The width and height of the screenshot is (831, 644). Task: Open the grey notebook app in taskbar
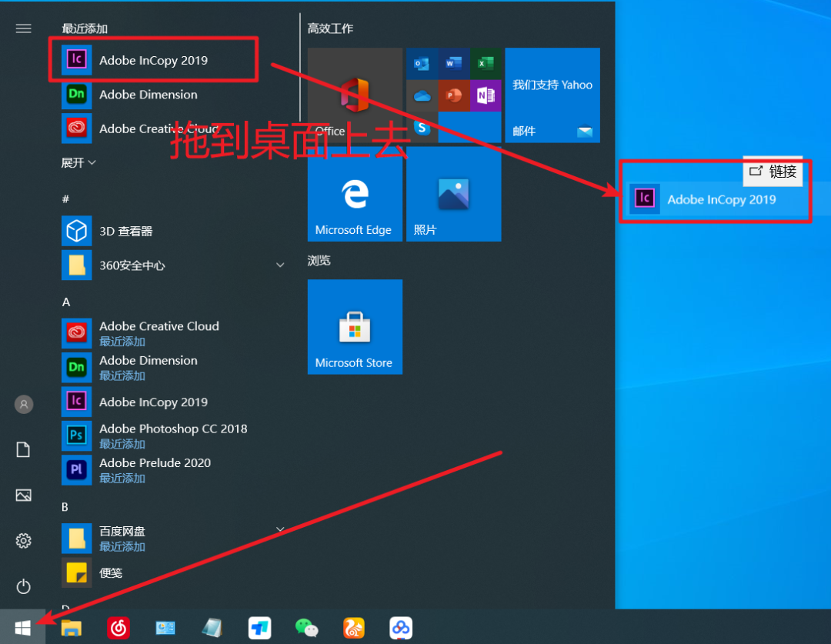tap(212, 628)
